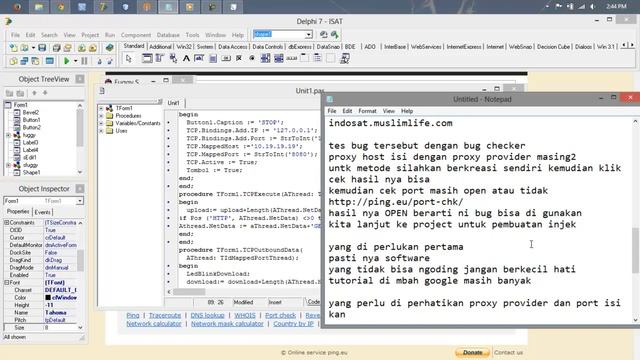Open the Notepad Format menu
Screen dimensions: 640x360
[x=367, y=111]
